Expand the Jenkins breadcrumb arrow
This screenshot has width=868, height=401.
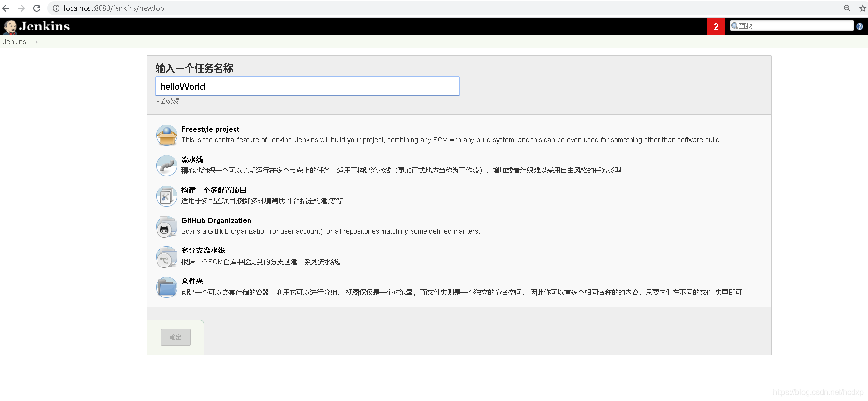pos(36,42)
